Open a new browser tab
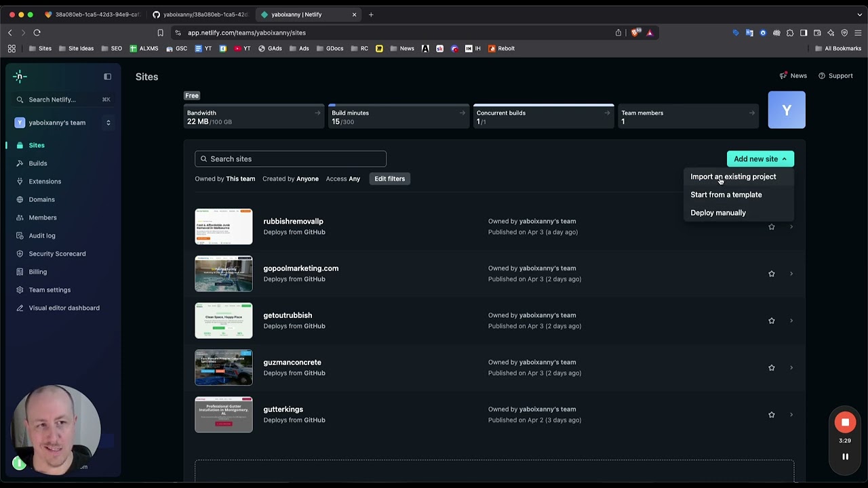868x488 pixels. coord(371,14)
